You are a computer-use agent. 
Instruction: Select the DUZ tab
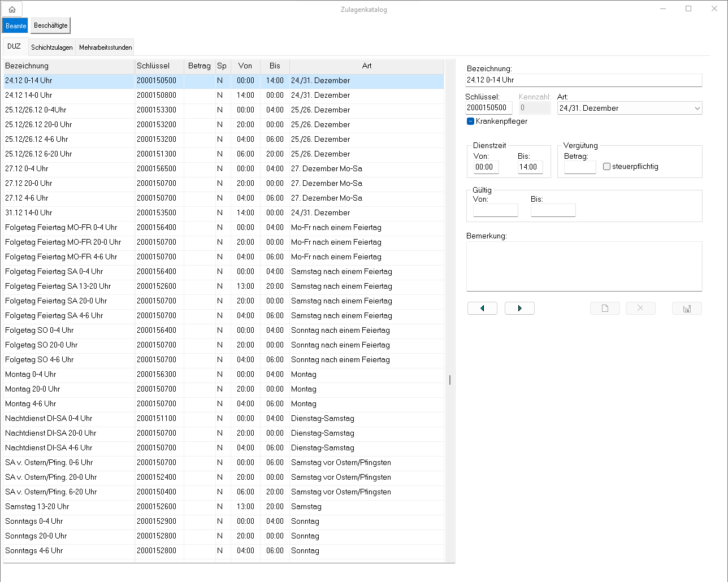[14, 47]
